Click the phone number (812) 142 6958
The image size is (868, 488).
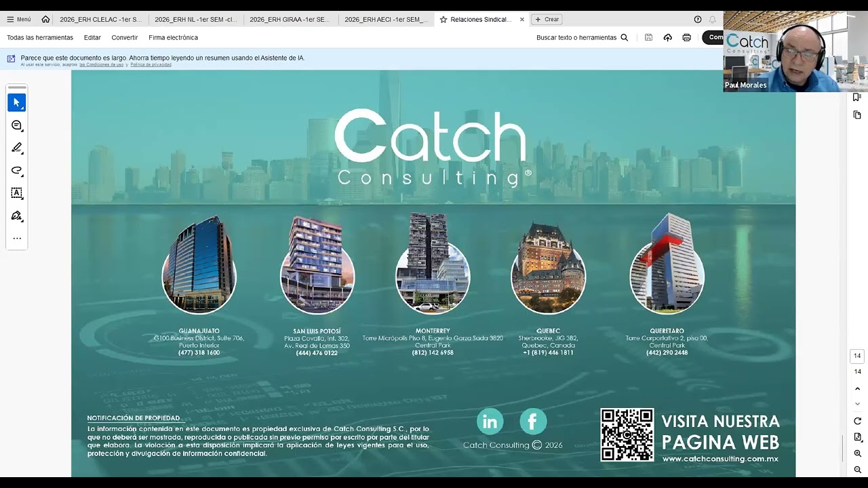(x=433, y=353)
